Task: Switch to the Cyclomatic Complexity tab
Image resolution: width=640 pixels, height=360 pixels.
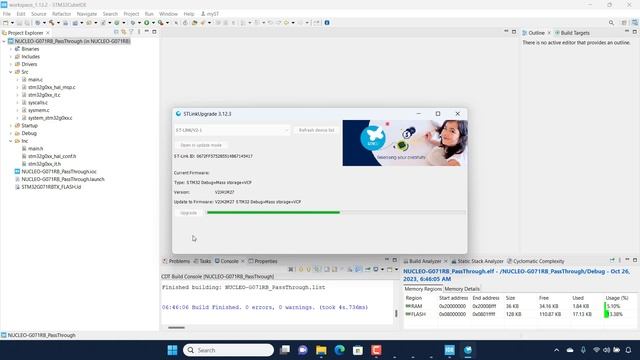Action: pyautogui.click(x=536, y=261)
